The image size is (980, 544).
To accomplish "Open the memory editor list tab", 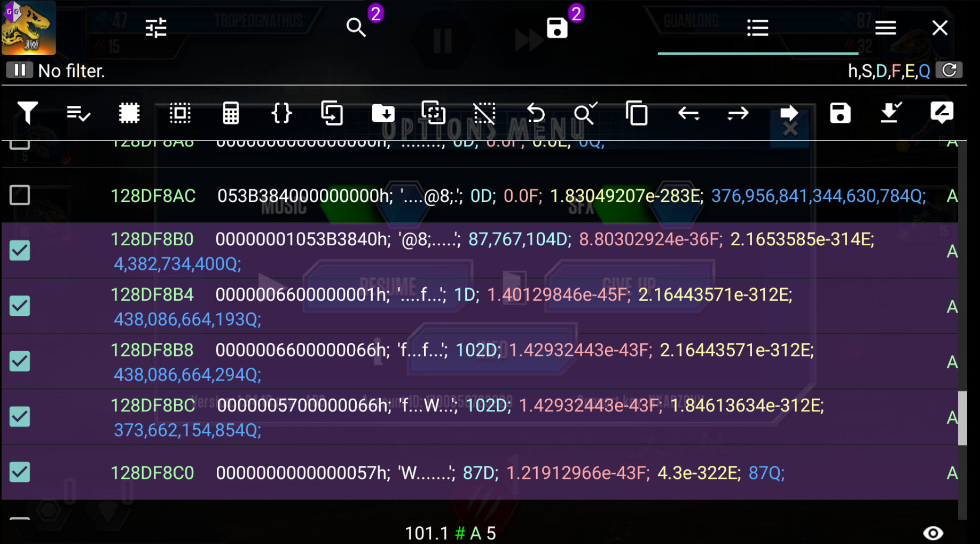I will [x=757, y=28].
